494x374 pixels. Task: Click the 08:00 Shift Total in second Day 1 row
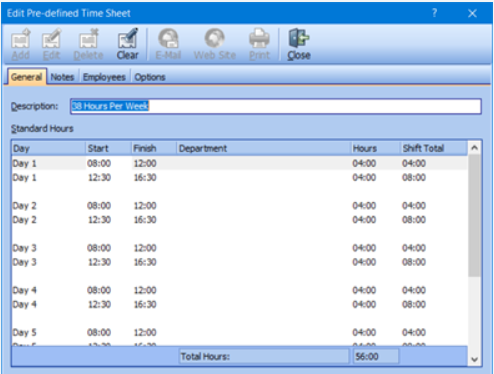(414, 177)
